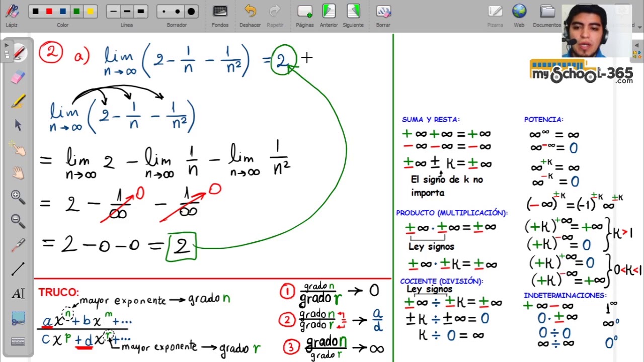Image resolution: width=644 pixels, height=362 pixels.
Task: Choose the yellow color swatch
Action: pyautogui.click(x=90, y=11)
